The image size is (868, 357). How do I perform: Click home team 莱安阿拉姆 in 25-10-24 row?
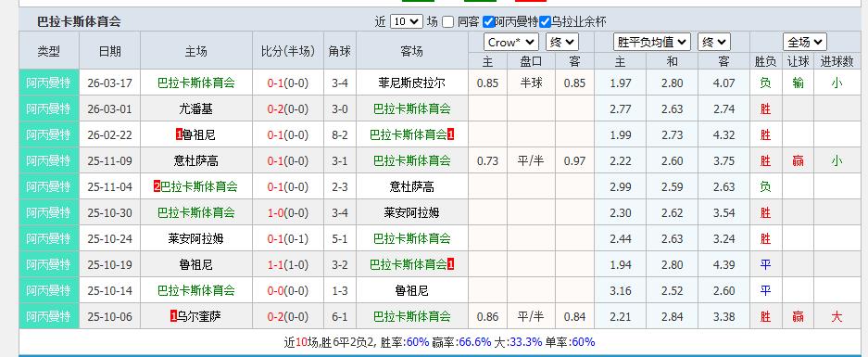click(196, 238)
